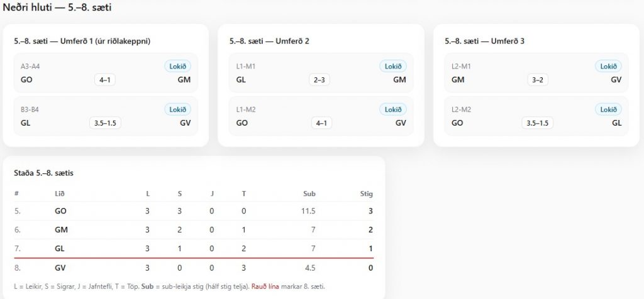Click the Neðri hluti section heading
Viewport: 644px width, 299px height.
point(57,8)
